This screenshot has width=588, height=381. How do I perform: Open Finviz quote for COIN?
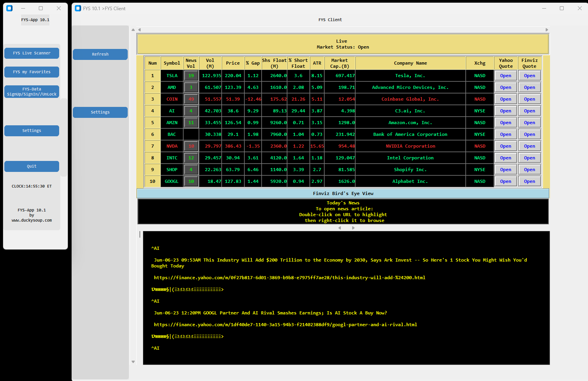click(529, 99)
